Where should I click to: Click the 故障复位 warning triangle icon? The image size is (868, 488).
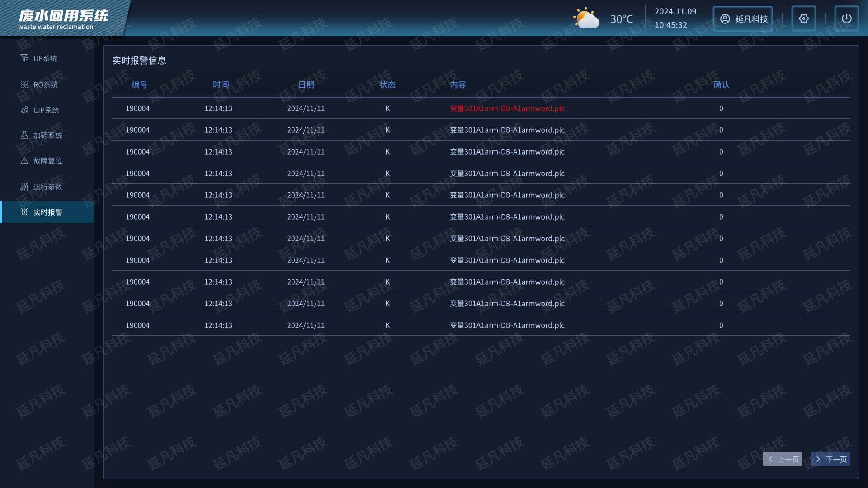24,160
